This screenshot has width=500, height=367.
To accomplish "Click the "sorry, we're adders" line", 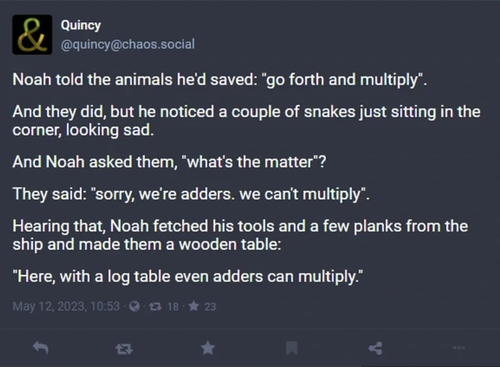I will pyautogui.click(x=191, y=194).
